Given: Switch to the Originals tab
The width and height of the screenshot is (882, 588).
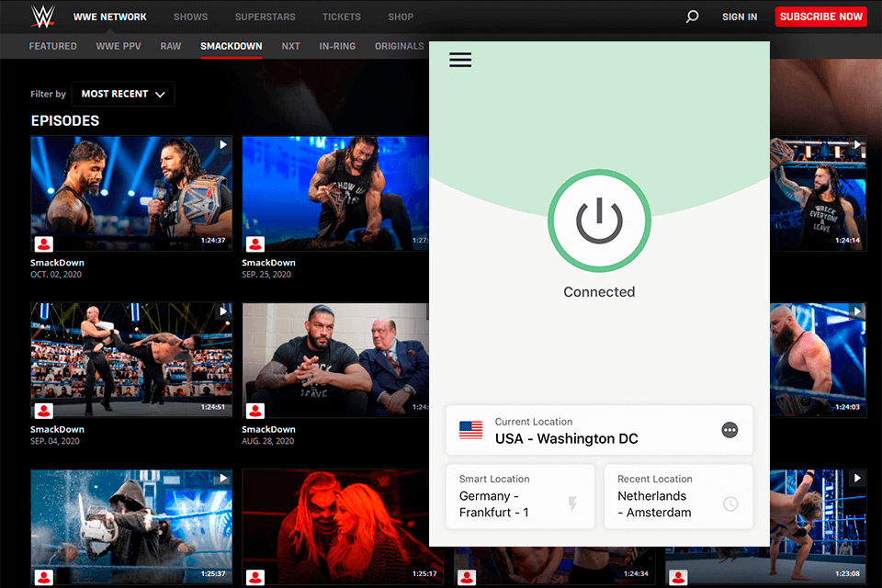Looking at the screenshot, I should (x=400, y=46).
